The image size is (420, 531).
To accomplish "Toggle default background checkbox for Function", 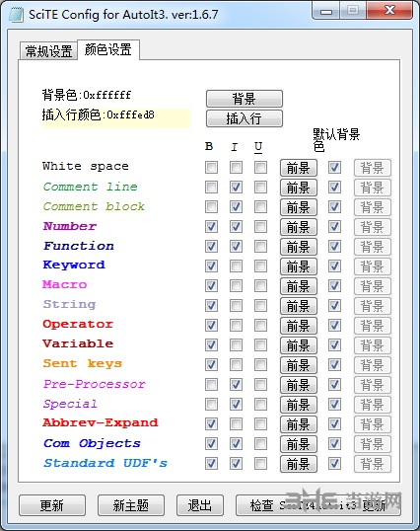I will (x=334, y=246).
